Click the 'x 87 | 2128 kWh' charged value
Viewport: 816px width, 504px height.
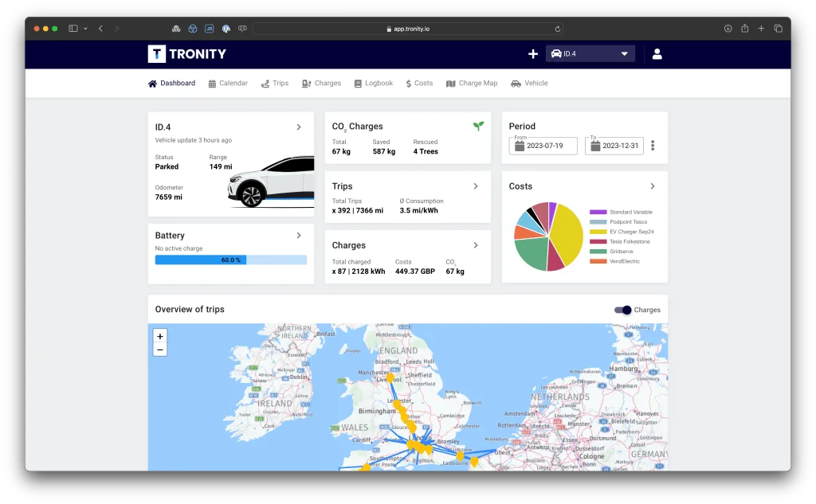click(359, 272)
